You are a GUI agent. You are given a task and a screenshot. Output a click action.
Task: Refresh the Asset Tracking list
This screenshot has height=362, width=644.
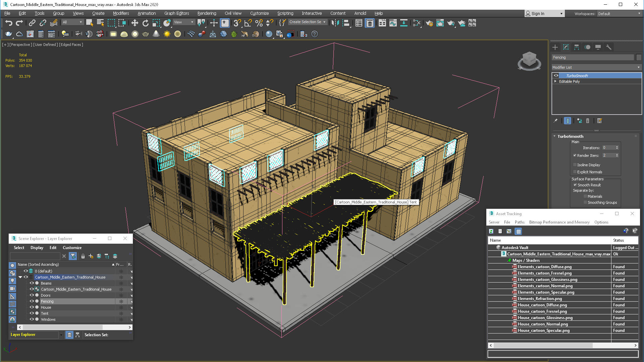(x=491, y=231)
